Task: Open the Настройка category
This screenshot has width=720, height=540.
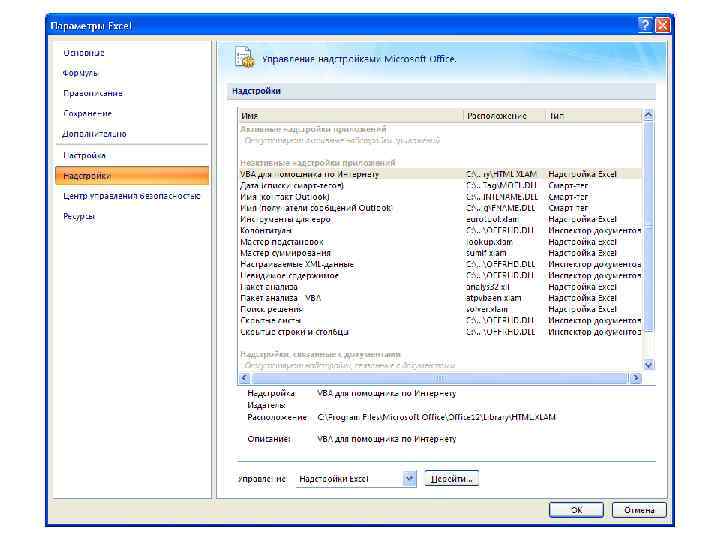Action: coord(84,156)
